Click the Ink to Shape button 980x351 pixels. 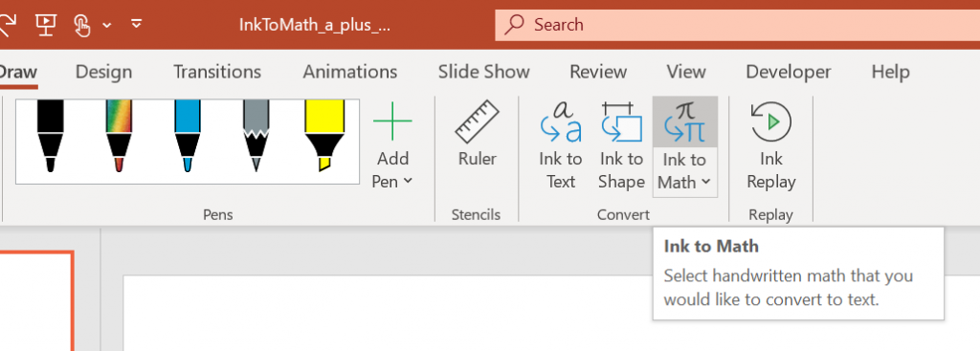tap(621, 146)
